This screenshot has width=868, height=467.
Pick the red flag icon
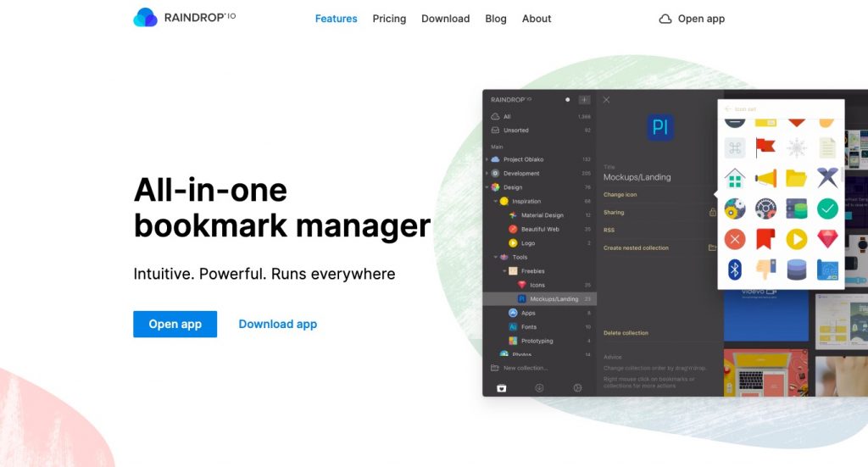tap(765, 147)
